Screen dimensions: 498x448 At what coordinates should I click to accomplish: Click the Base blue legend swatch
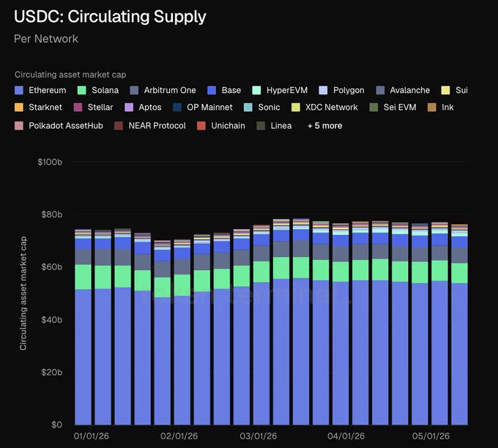point(212,90)
